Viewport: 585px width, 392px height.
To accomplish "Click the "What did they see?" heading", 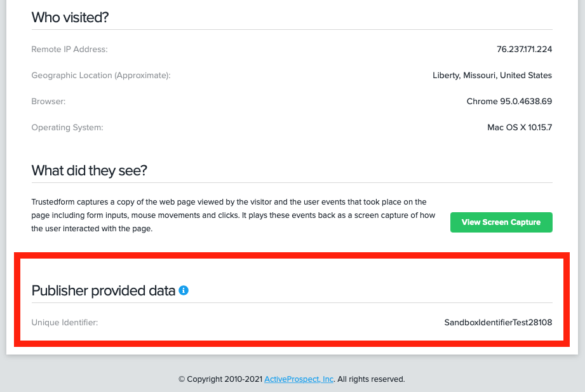I will tap(90, 171).
